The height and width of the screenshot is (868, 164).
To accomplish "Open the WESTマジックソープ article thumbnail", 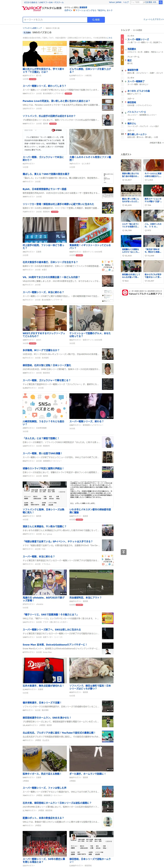I will [x=45, y=318].
